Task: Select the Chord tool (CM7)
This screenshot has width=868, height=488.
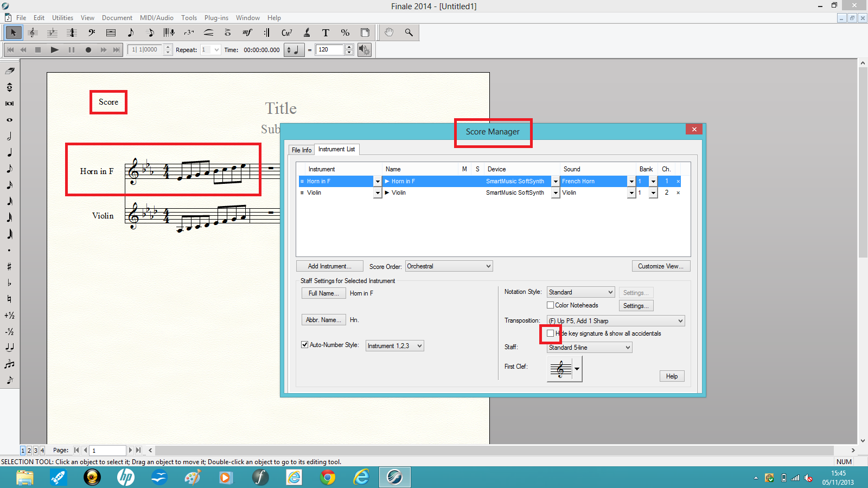Action: click(x=286, y=33)
